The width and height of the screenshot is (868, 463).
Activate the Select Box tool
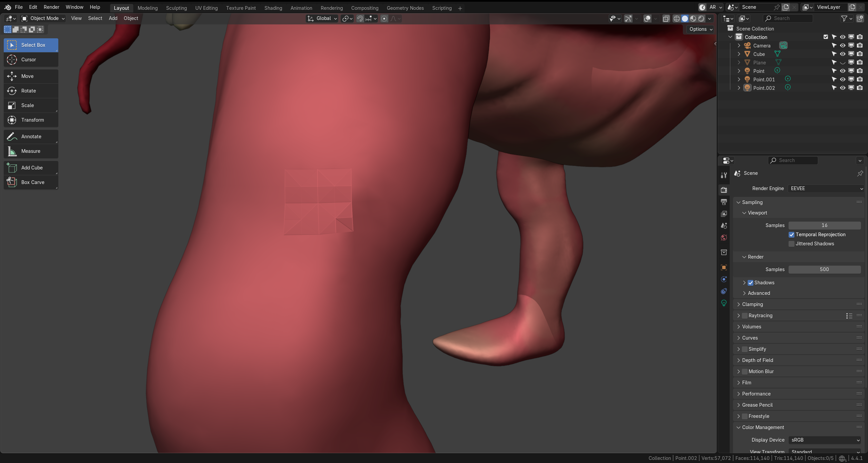tap(31, 45)
